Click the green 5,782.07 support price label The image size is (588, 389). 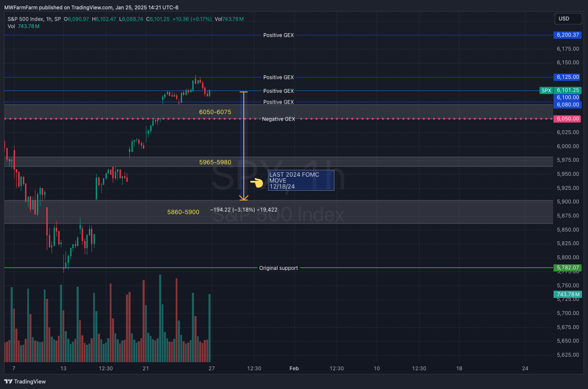pyautogui.click(x=568, y=268)
